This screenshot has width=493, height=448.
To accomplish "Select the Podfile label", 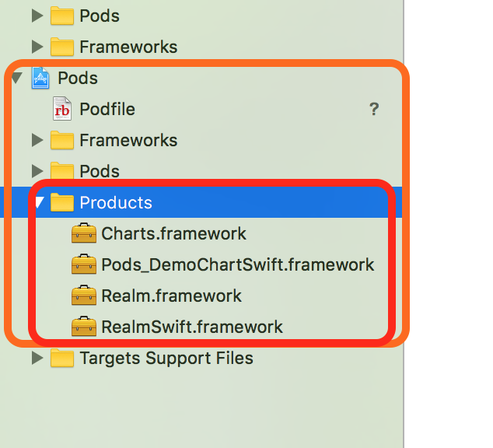I will coord(107,109).
